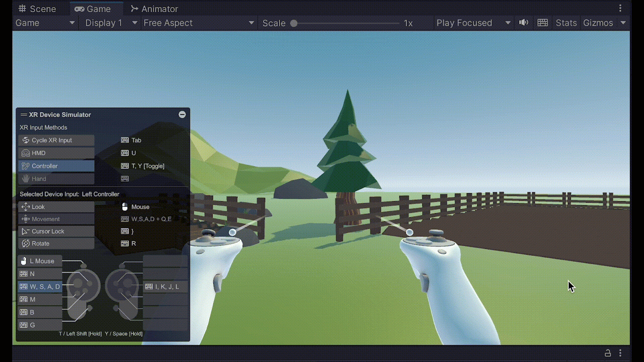
Task: Click the mouse icon beside the Mouse label
Action: 125,207
